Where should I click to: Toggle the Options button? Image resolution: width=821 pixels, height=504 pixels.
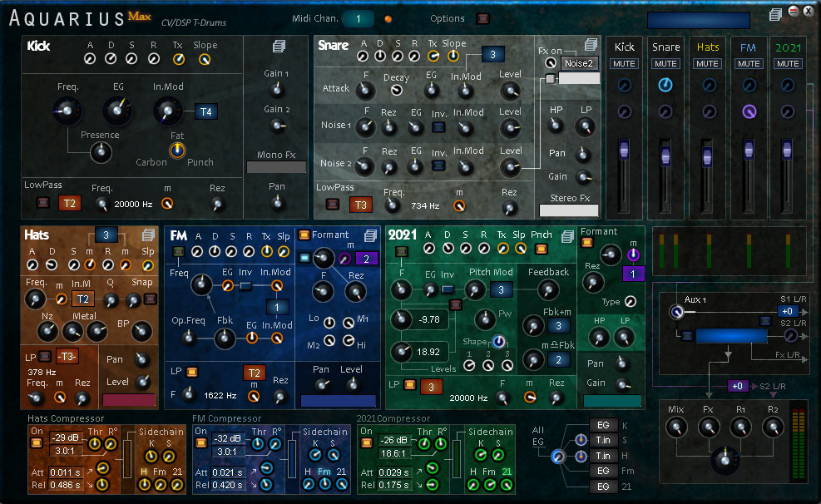coord(482,18)
